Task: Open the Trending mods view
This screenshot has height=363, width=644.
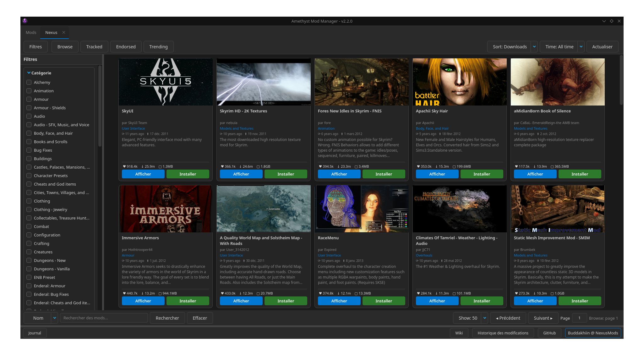Action: click(x=159, y=47)
